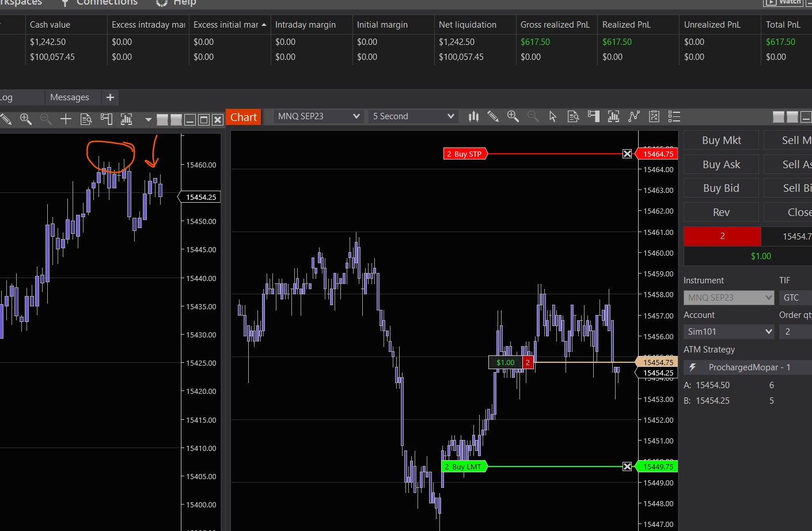
Task: Open the 5 Second interval dropdown
Action: tap(413, 116)
